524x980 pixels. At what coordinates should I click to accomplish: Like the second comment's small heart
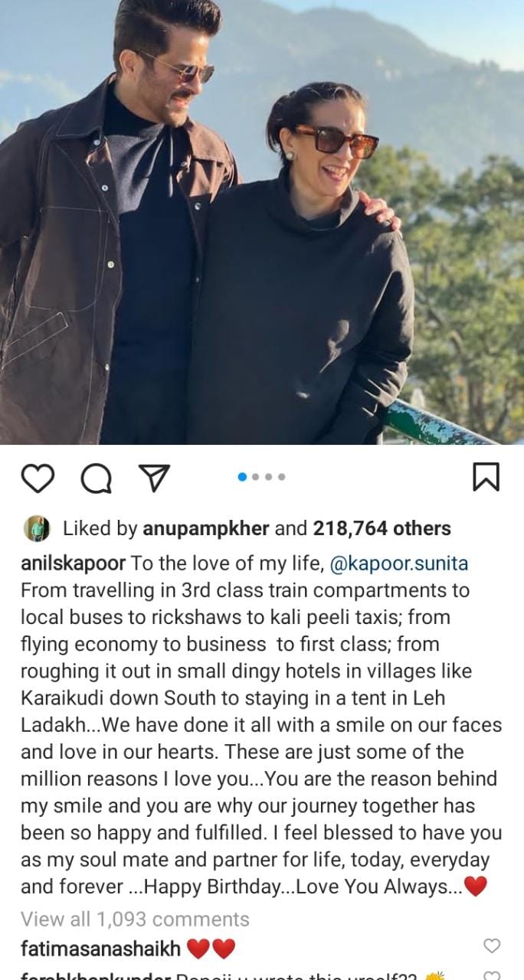coord(492,975)
